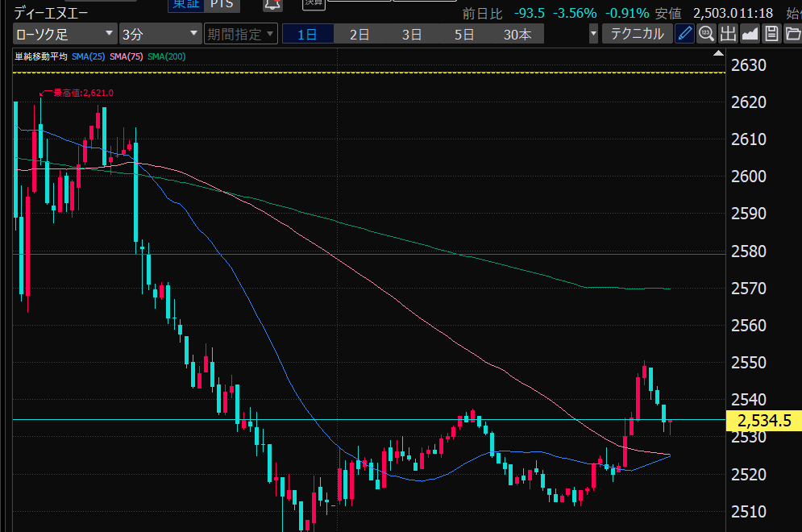Select the 30本 period tab

pyautogui.click(x=517, y=34)
